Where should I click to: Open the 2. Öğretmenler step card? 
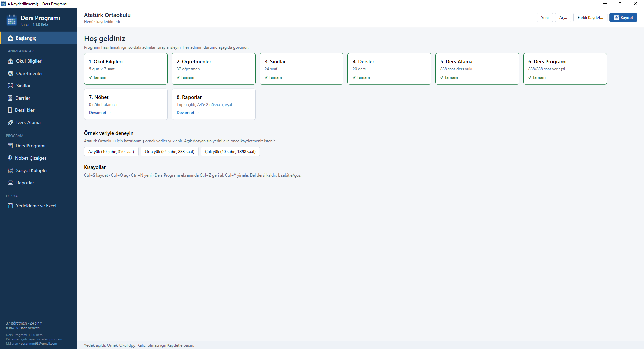tap(214, 69)
